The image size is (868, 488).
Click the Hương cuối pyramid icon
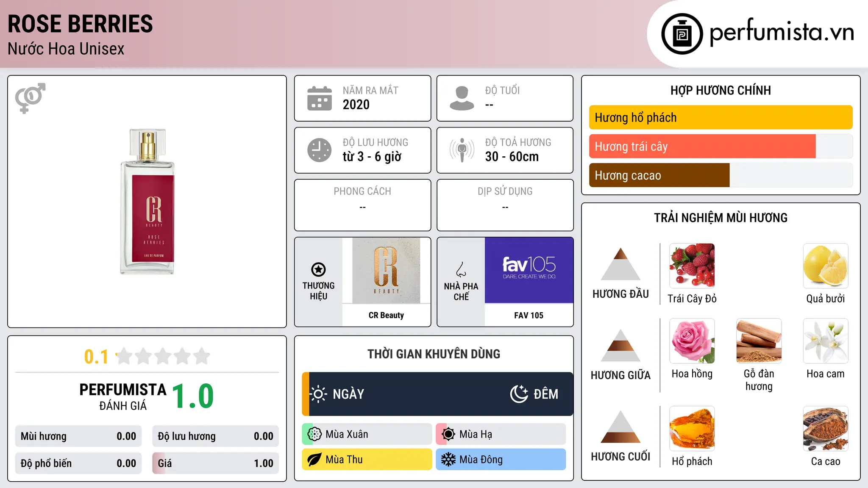pyautogui.click(x=620, y=427)
